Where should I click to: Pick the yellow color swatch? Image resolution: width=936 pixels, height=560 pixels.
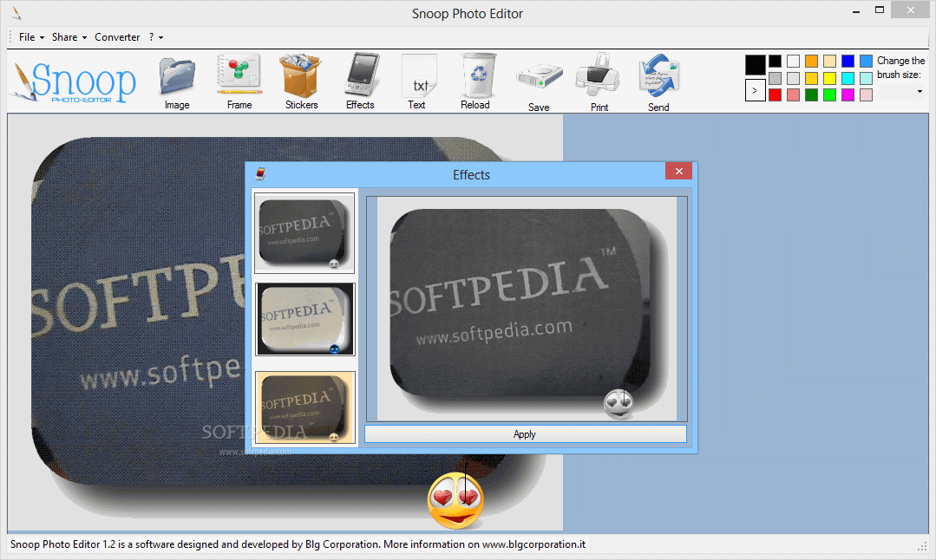830,78
